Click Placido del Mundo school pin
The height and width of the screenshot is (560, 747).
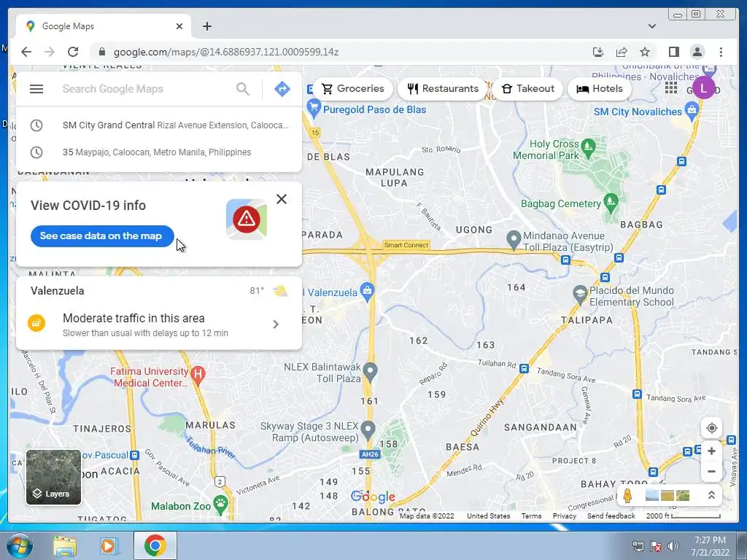point(580,295)
